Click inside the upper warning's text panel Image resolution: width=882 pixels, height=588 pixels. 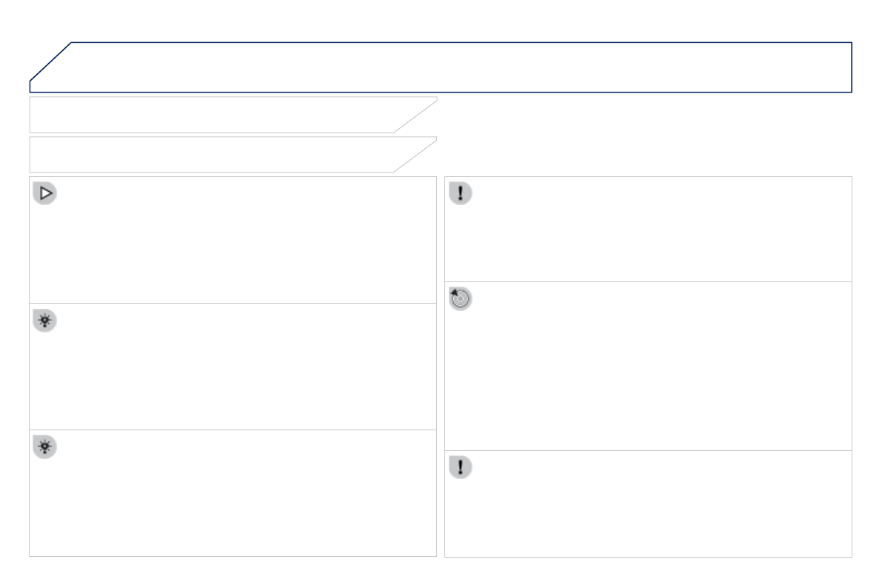[652, 237]
